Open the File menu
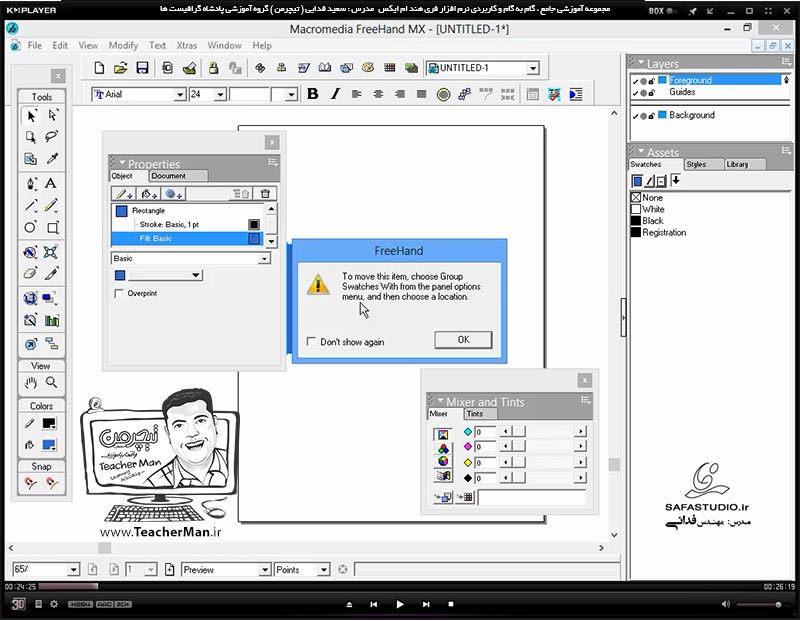Image resolution: width=800 pixels, height=621 pixels. (35, 45)
